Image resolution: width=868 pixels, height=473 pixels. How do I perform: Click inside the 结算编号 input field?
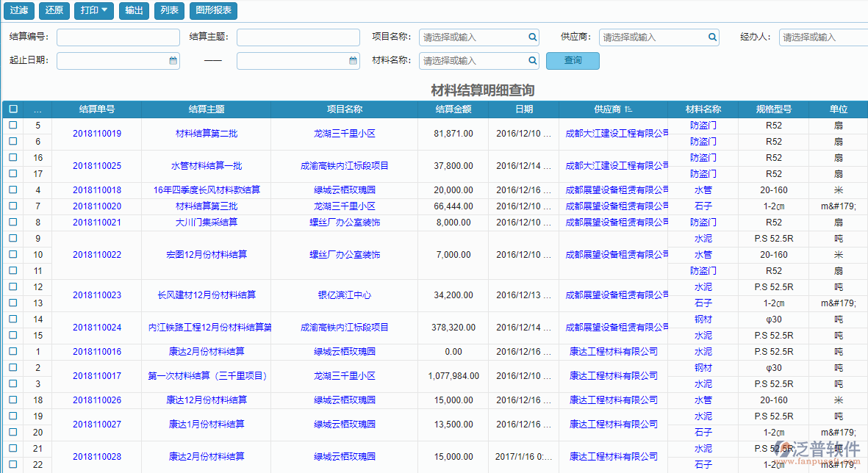(x=118, y=35)
